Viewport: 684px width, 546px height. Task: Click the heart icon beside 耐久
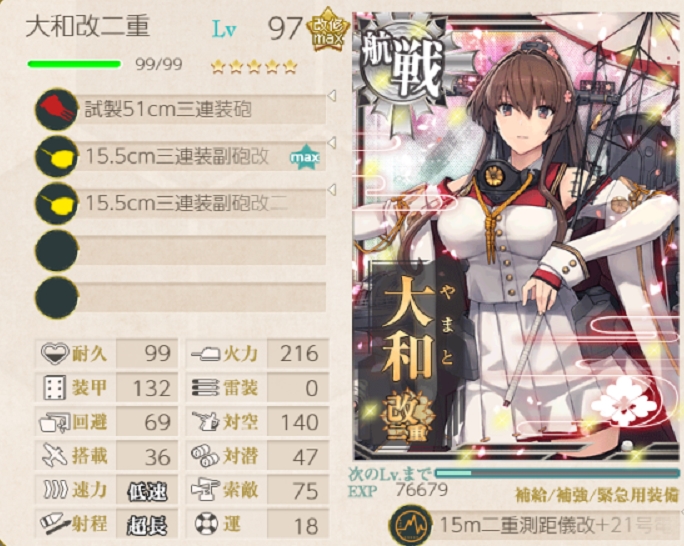55,353
